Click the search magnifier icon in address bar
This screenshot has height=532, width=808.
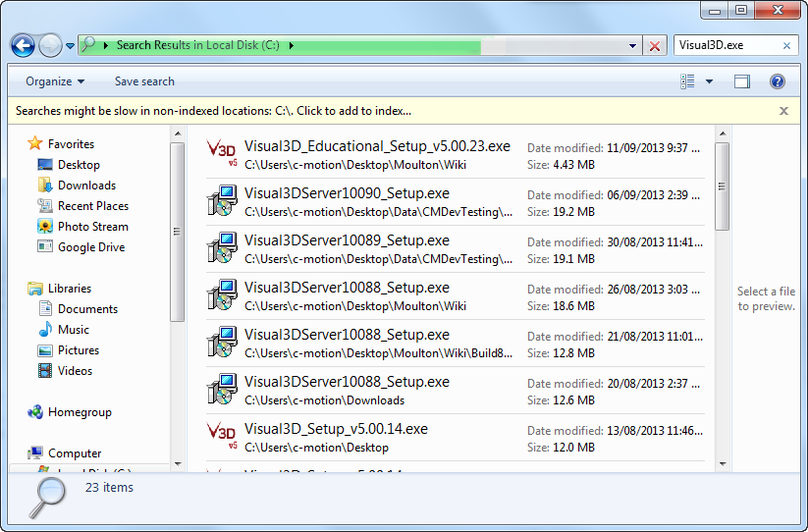[x=88, y=44]
